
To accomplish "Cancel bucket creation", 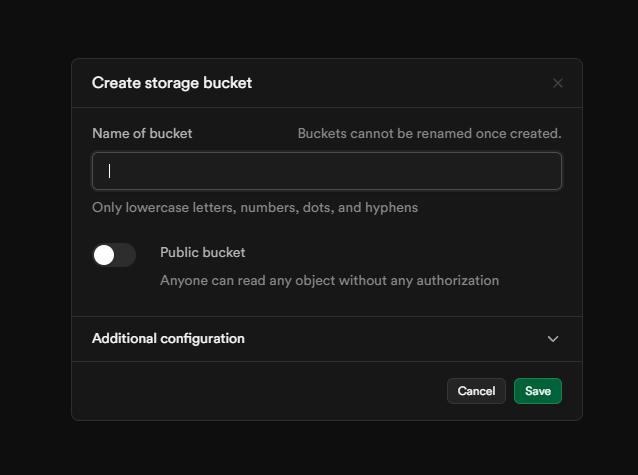I will coord(476,391).
